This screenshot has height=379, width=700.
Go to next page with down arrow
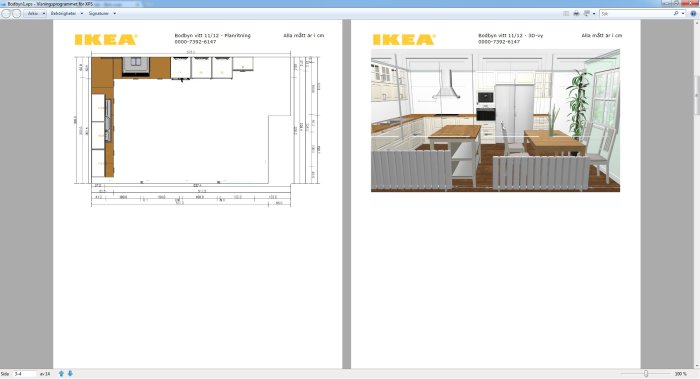70,374
